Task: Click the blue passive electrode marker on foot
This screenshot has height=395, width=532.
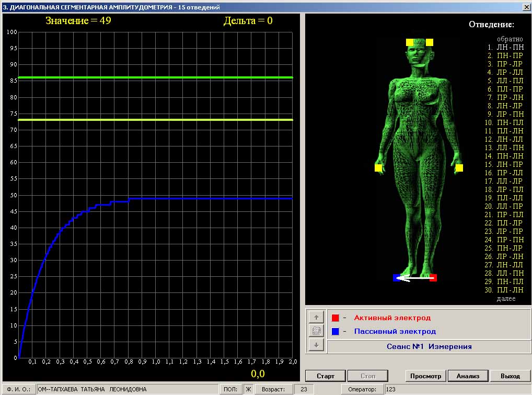Action: point(396,278)
